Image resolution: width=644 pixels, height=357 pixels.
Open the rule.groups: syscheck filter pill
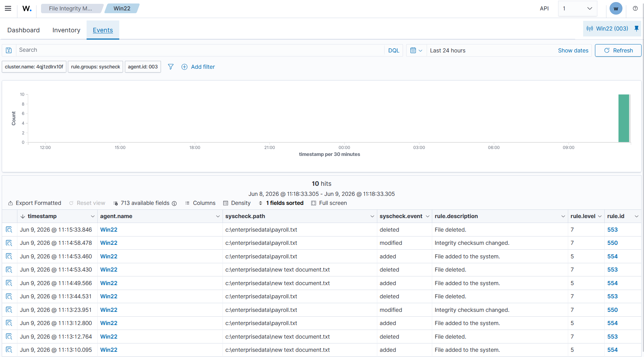pos(96,67)
